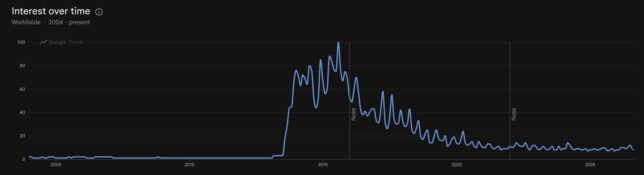Click the Worldwide 2004 - present subtitle
Image resolution: width=644 pixels, height=175 pixels.
tap(51, 22)
